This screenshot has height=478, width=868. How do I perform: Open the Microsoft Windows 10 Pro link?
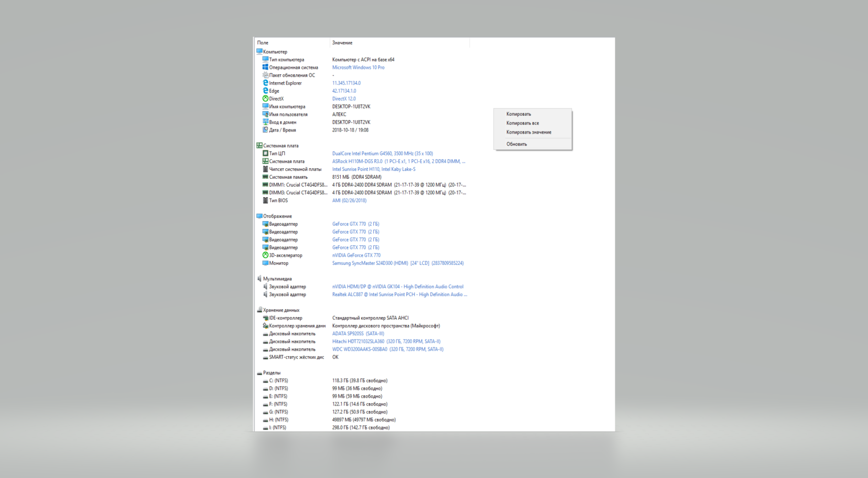pyautogui.click(x=358, y=67)
